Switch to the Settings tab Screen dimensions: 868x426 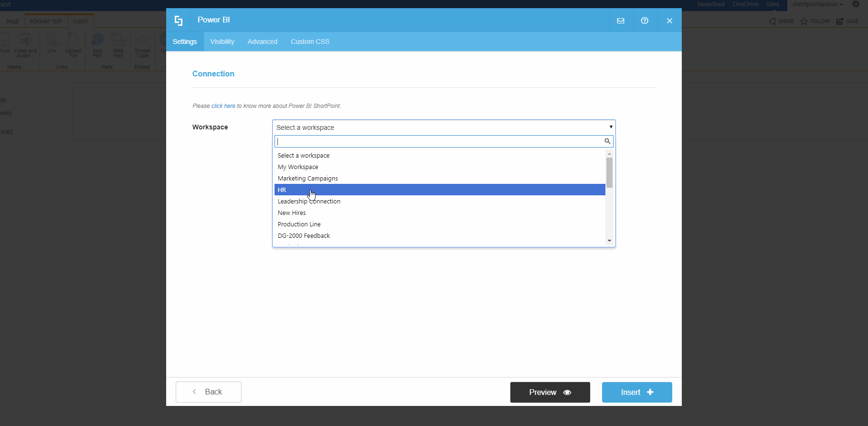[x=185, y=42]
